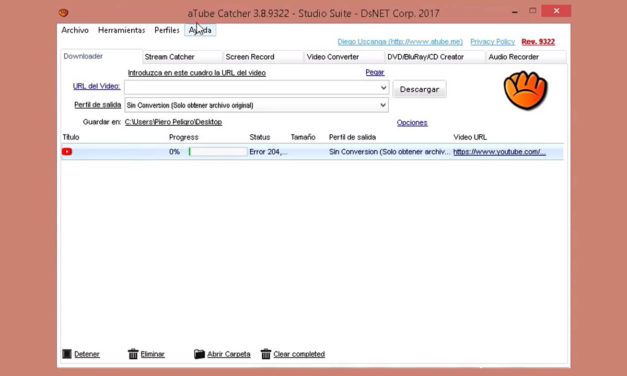
Task: Expand the URL del Video dropdown arrow
Action: click(383, 88)
